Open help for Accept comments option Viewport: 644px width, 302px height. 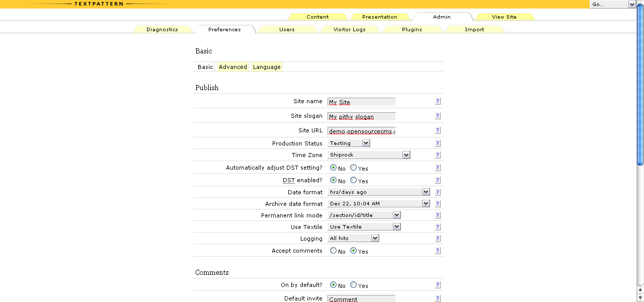tap(438, 251)
